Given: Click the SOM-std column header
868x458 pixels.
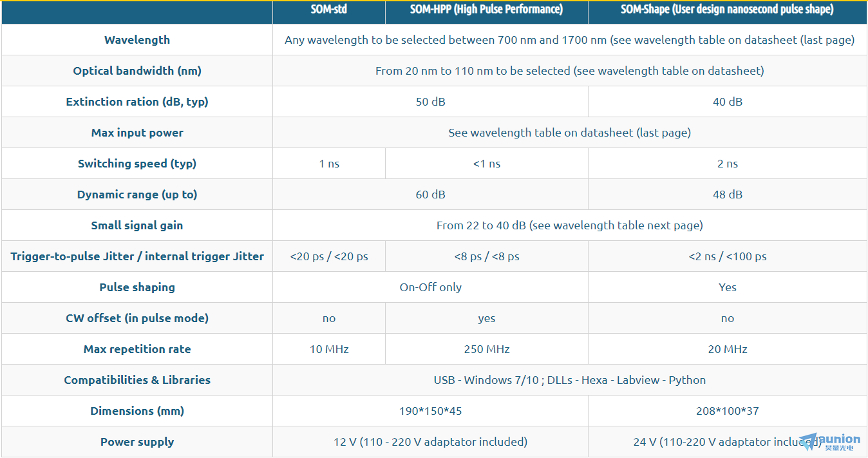Looking at the screenshot, I should (x=329, y=9).
